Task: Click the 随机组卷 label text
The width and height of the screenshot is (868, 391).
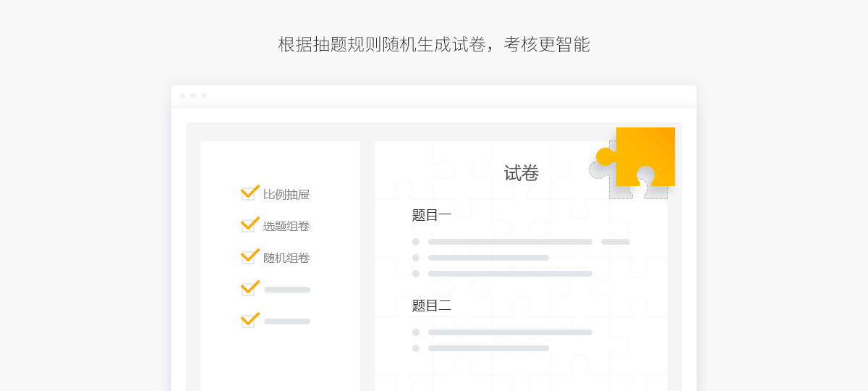Action: [x=286, y=258]
